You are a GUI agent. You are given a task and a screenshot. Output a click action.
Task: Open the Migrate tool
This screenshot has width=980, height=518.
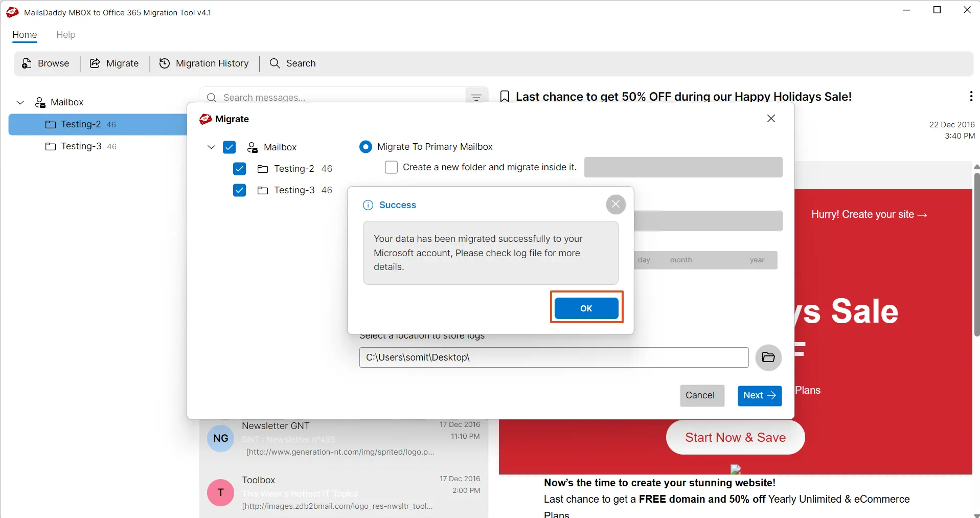114,63
